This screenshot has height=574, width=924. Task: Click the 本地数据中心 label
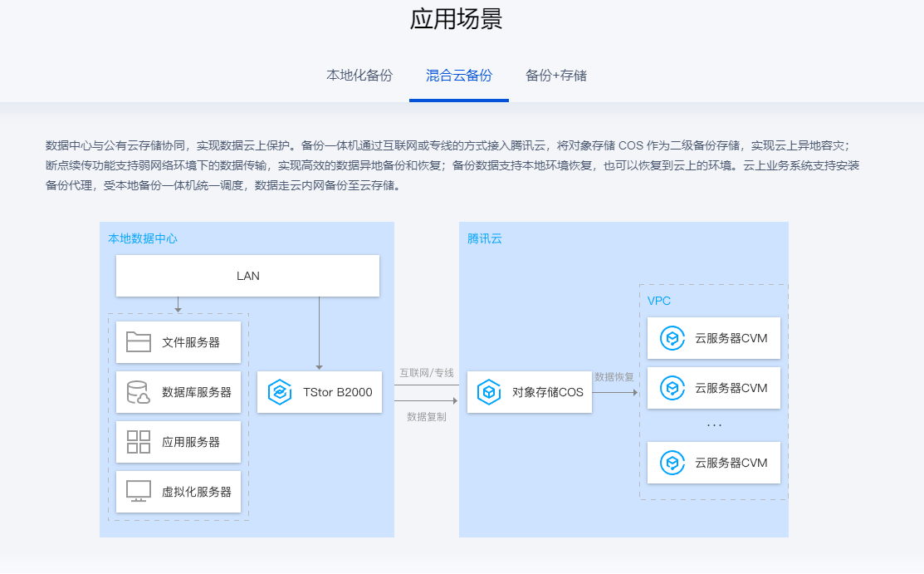[143, 238]
